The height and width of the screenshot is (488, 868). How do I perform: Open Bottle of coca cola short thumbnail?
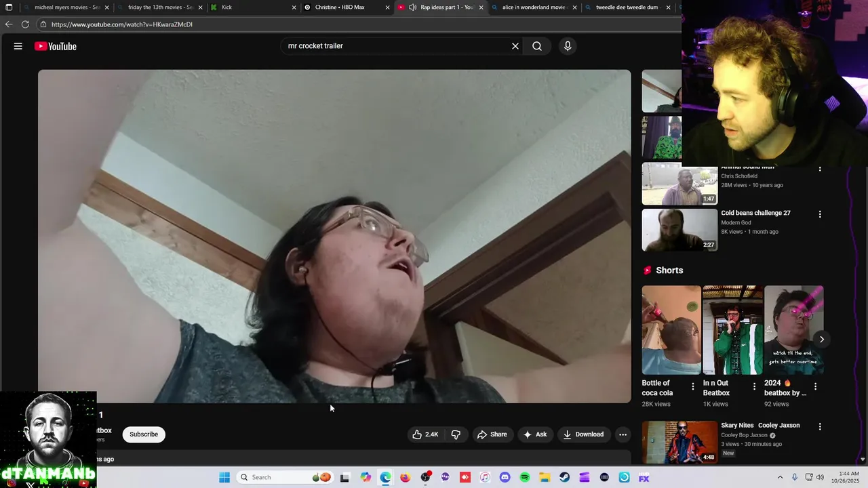(x=671, y=330)
